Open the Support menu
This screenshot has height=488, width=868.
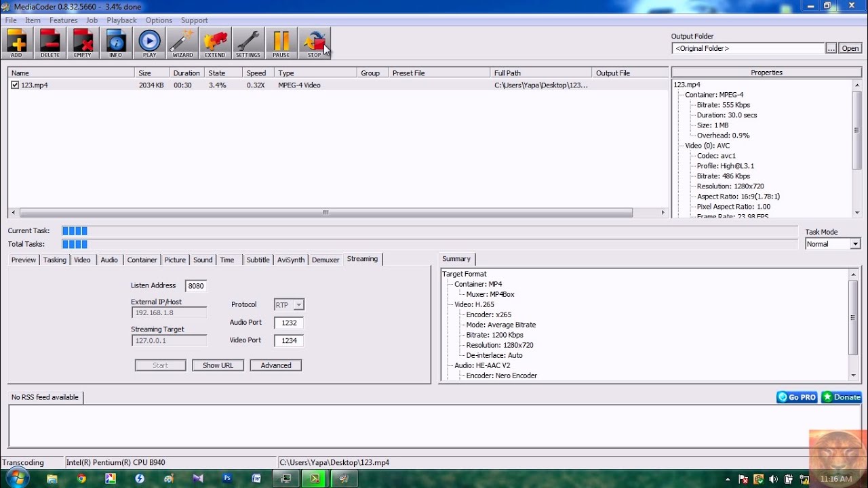coord(194,20)
